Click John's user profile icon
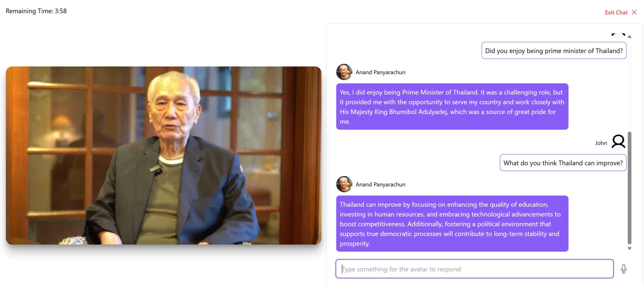644x285 pixels. pyautogui.click(x=618, y=142)
